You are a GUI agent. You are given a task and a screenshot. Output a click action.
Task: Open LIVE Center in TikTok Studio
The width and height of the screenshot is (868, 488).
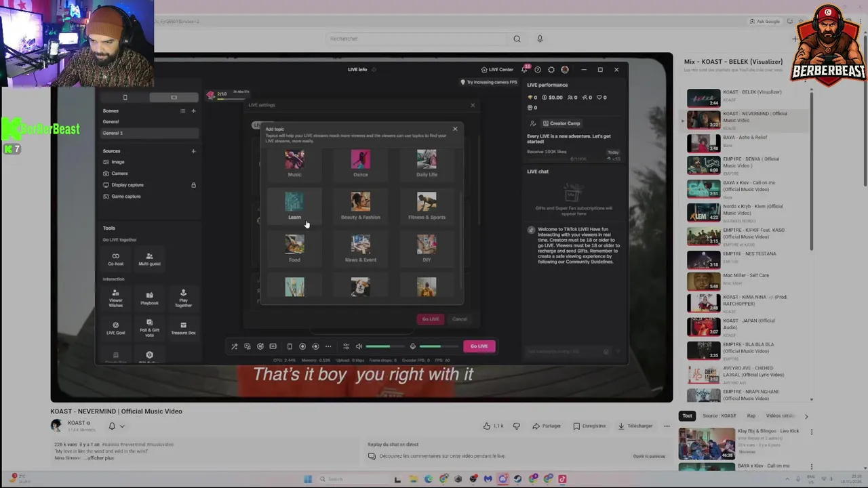[497, 69]
